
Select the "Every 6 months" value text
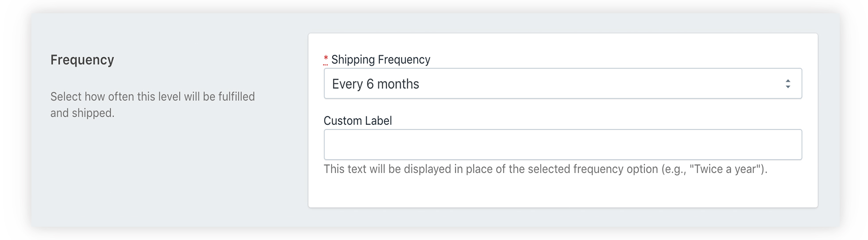click(375, 84)
